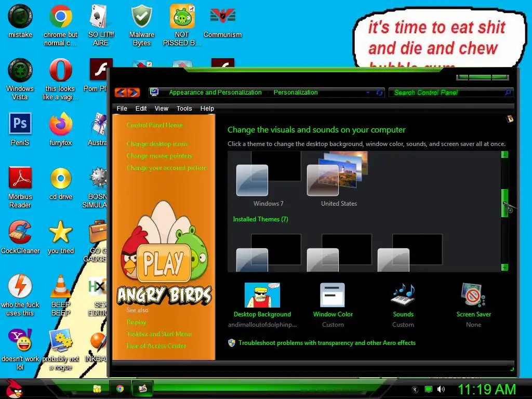Click 'Change your account picture' link
The width and height of the screenshot is (532, 399).
point(167,168)
